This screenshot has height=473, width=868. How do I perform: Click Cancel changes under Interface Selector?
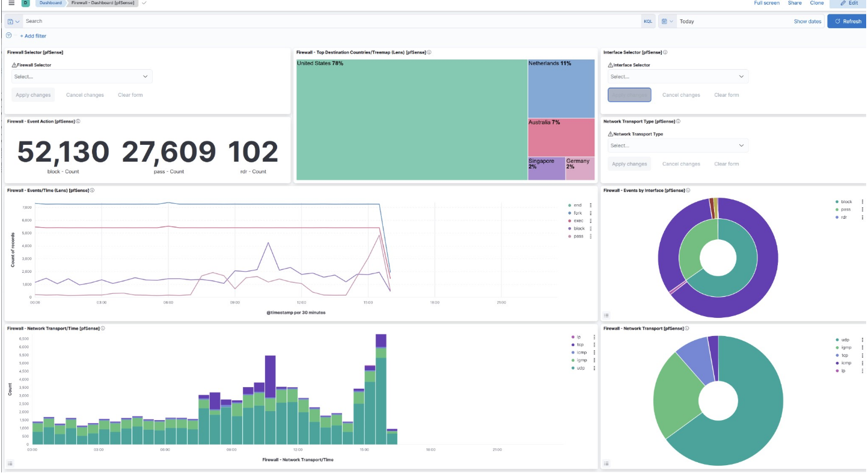click(681, 95)
